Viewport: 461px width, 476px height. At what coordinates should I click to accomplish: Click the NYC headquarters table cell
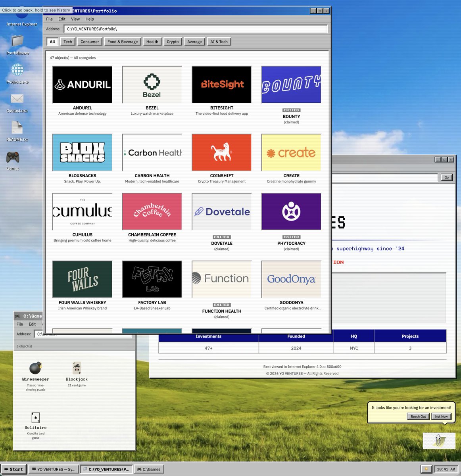[354, 348]
